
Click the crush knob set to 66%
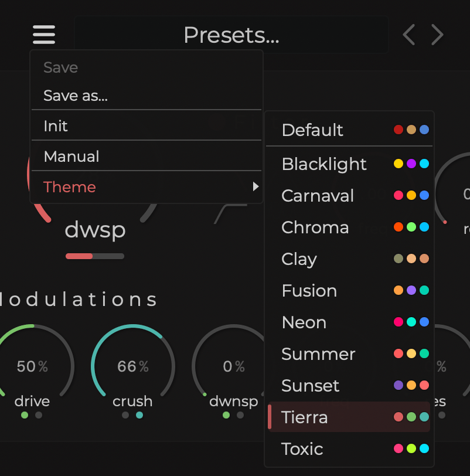(x=132, y=366)
